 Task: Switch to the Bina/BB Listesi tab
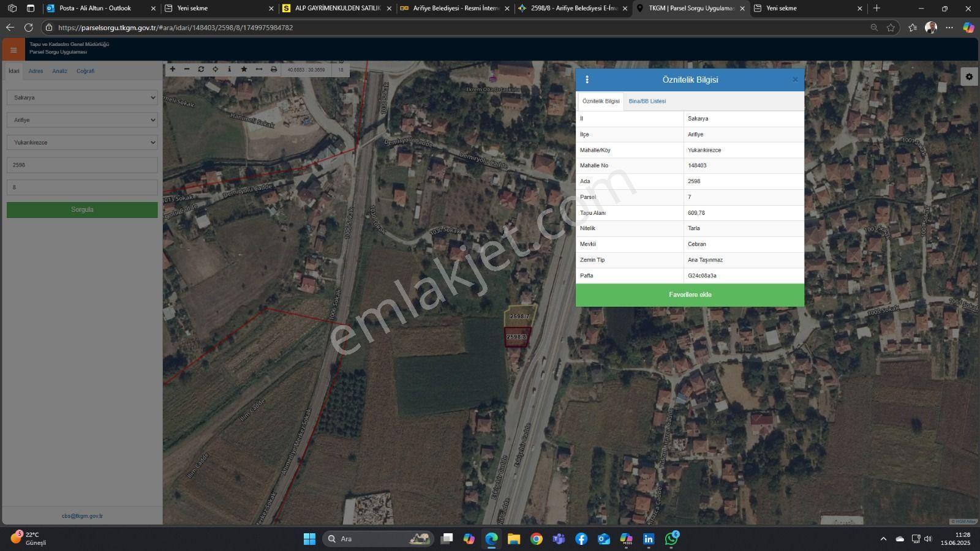[647, 101]
